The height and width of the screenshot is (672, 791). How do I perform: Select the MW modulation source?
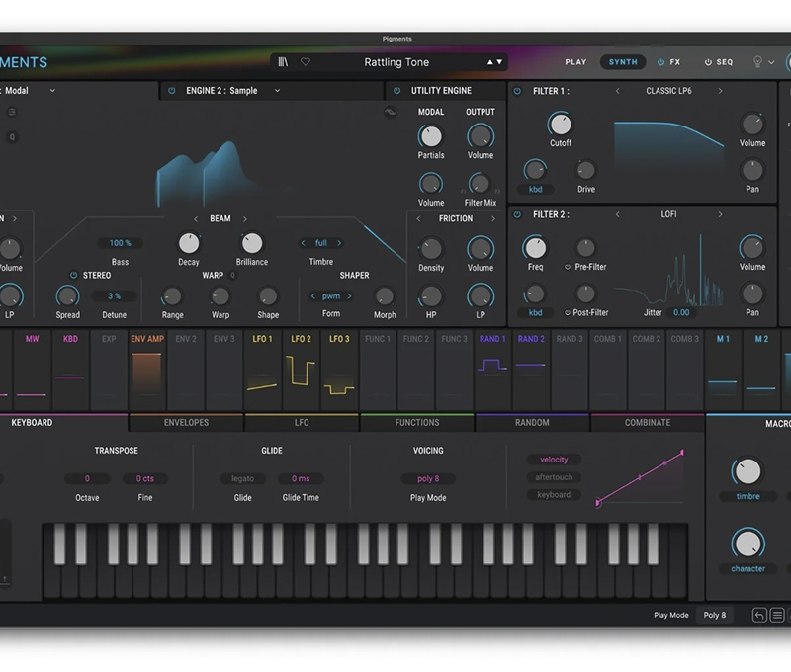(32, 370)
